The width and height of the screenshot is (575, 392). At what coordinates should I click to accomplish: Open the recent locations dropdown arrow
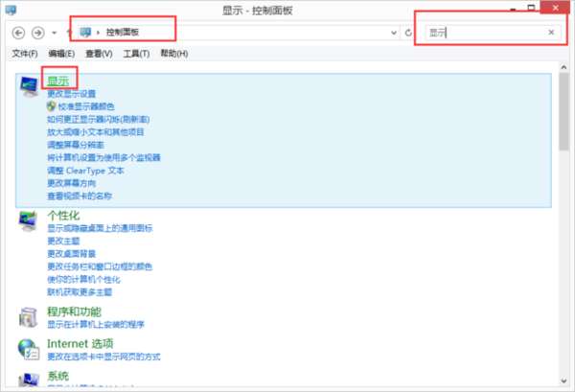click(55, 33)
